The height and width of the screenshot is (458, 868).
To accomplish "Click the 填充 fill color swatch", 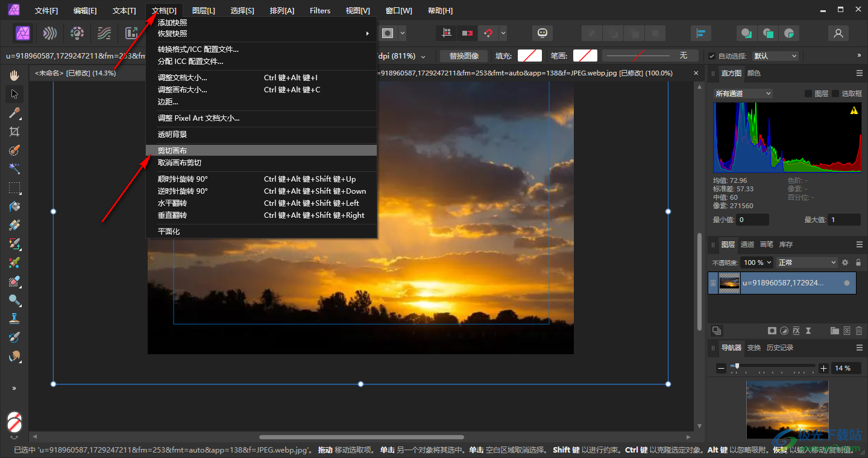I will click(529, 56).
